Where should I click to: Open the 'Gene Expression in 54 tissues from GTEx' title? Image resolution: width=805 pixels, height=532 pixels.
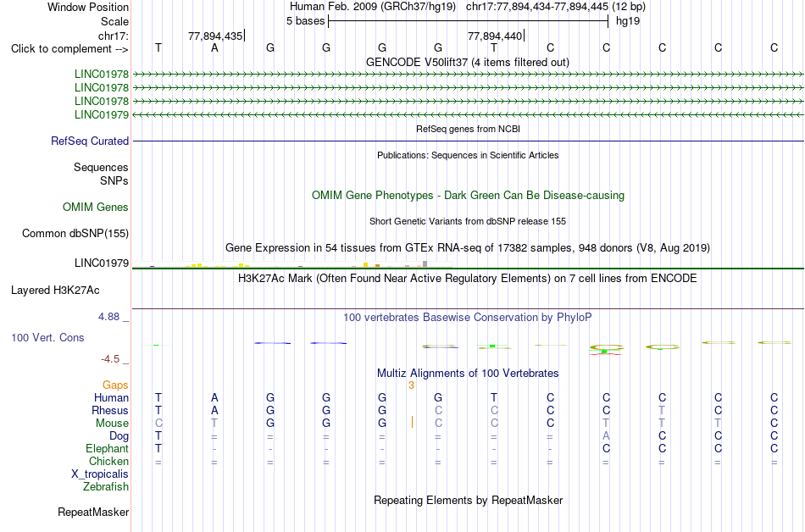(468, 248)
